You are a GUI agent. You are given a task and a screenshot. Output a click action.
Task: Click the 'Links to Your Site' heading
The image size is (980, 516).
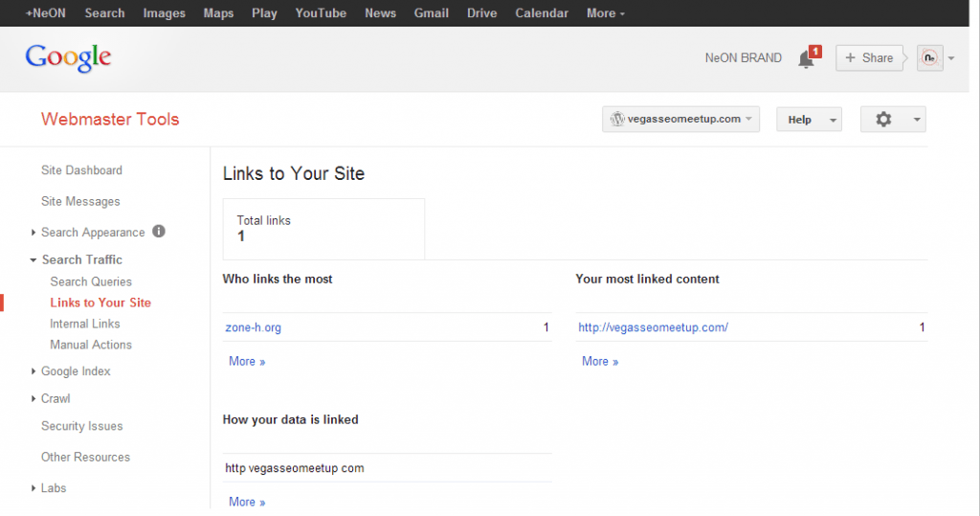coord(294,174)
